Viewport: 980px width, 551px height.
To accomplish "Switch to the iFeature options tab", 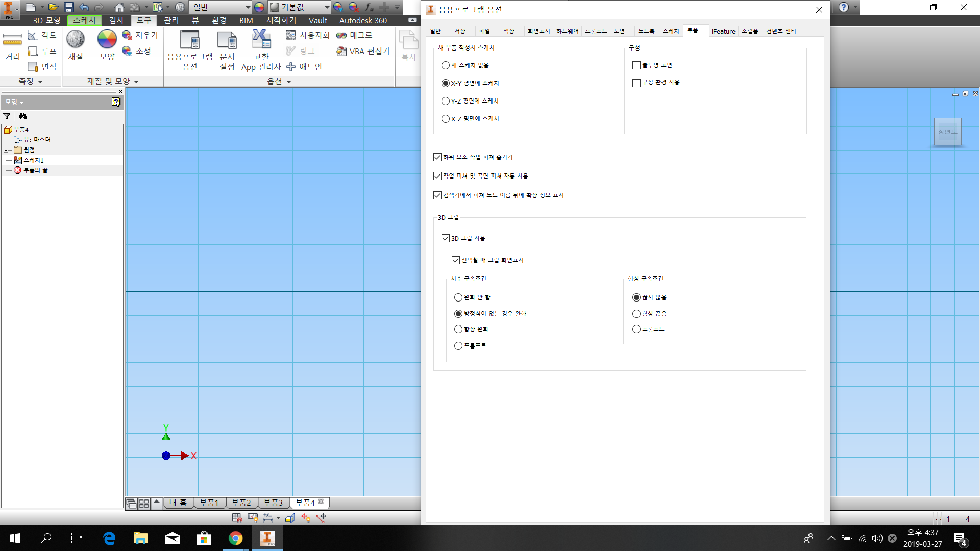I will [x=723, y=31].
